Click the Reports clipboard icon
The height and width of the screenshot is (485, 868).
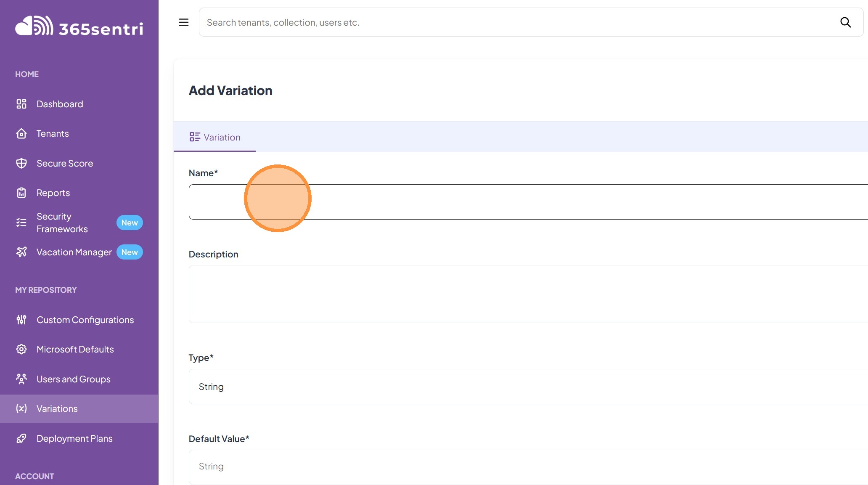click(21, 193)
